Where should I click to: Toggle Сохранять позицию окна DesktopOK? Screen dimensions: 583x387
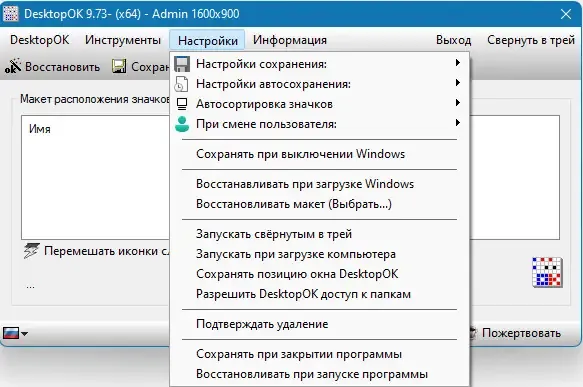click(x=320, y=274)
